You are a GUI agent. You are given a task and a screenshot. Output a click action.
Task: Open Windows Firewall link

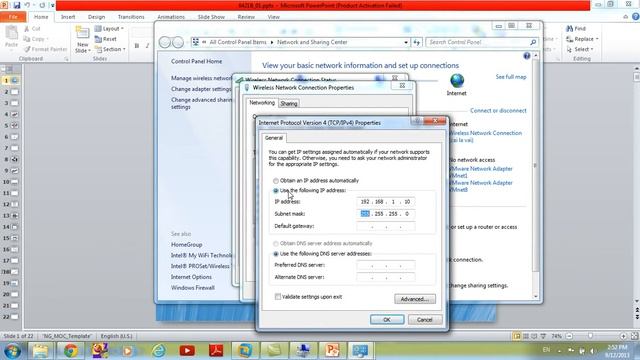click(x=193, y=288)
